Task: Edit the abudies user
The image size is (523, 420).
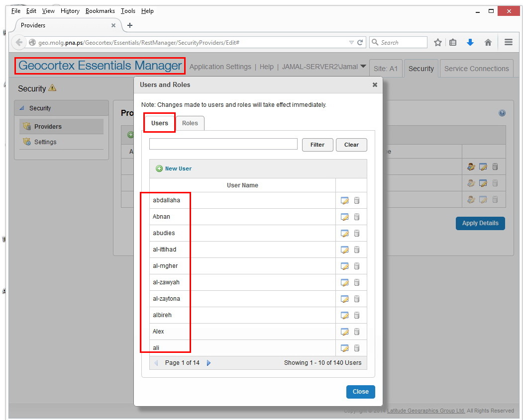Action: (344, 233)
